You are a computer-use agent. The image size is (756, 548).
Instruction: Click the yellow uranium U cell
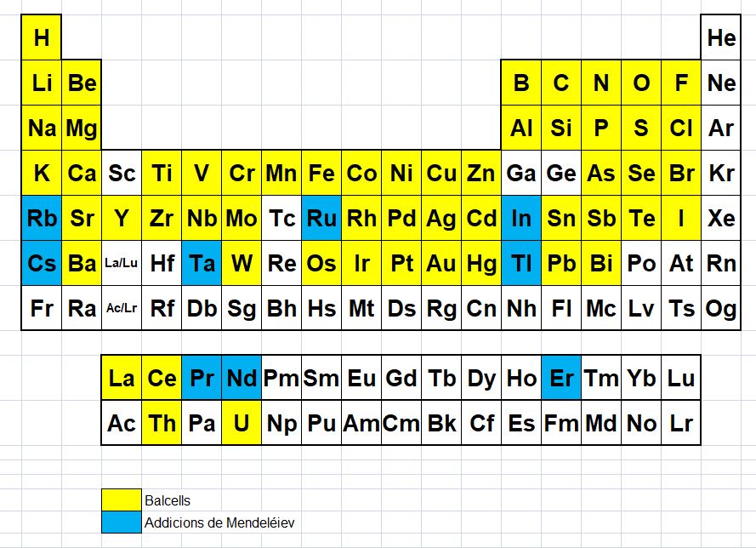[x=242, y=423]
